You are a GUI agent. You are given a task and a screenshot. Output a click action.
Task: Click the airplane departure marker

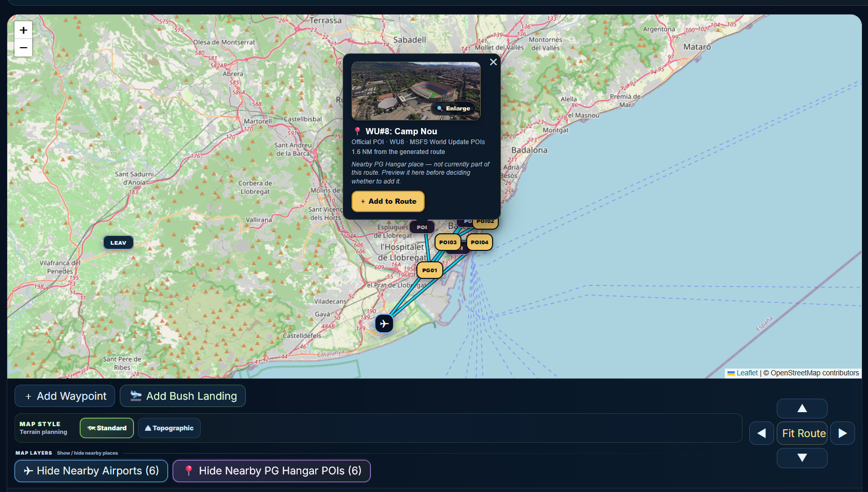pyautogui.click(x=384, y=324)
